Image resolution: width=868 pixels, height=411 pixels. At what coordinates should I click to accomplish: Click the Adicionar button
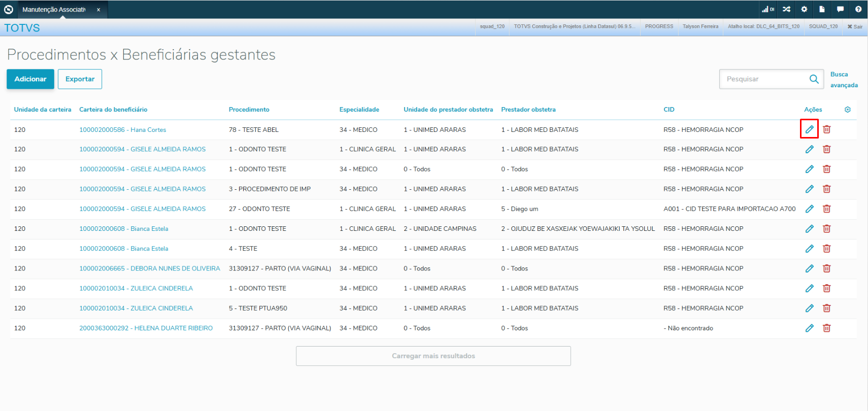point(30,79)
